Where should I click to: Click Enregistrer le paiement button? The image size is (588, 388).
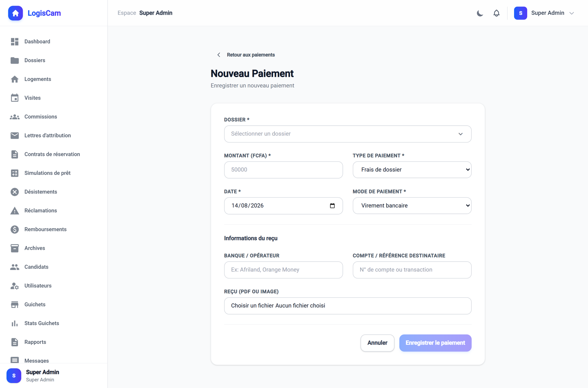[435, 343]
